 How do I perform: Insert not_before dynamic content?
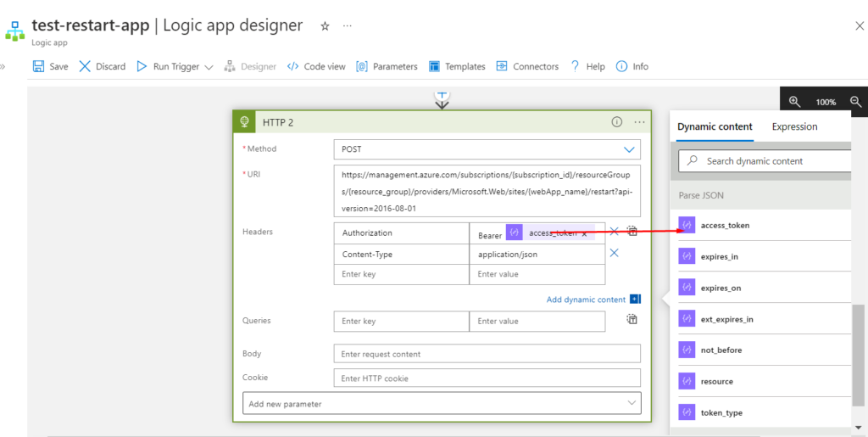coord(764,350)
